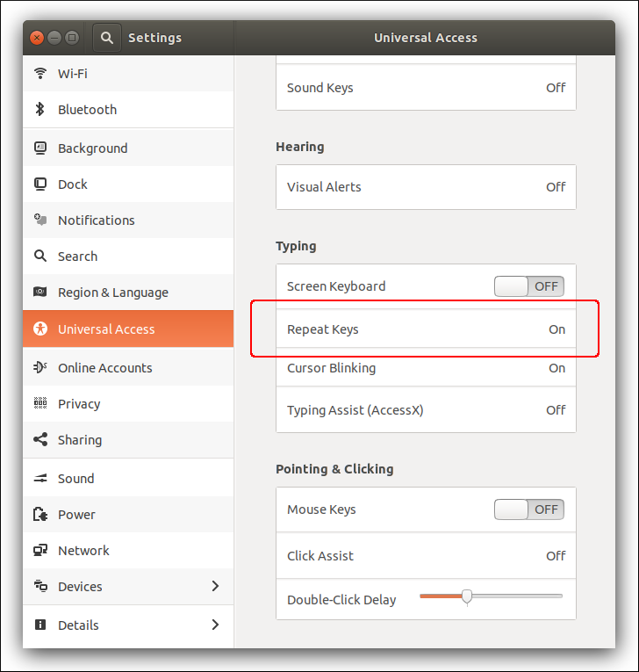Toggle the Mouse Keys switch
Image resolution: width=639 pixels, height=672 pixels.
pyautogui.click(x=529, y=509)
